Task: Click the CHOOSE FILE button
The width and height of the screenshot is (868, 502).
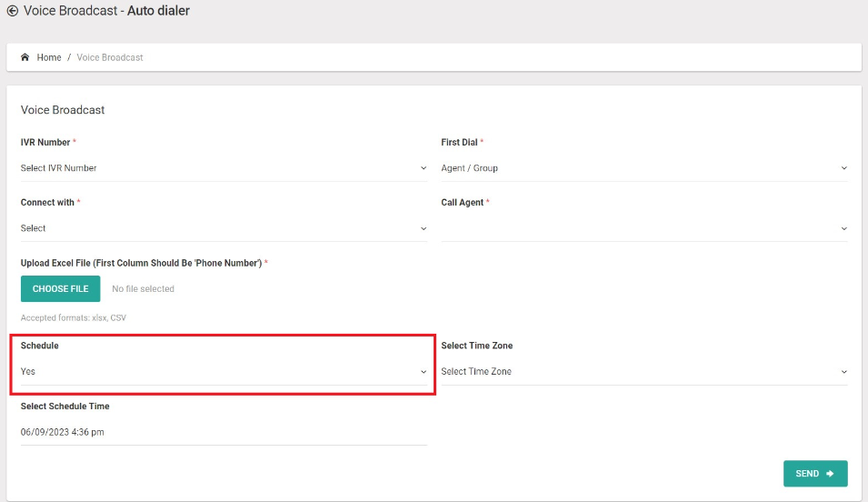Action: [60, 288]
